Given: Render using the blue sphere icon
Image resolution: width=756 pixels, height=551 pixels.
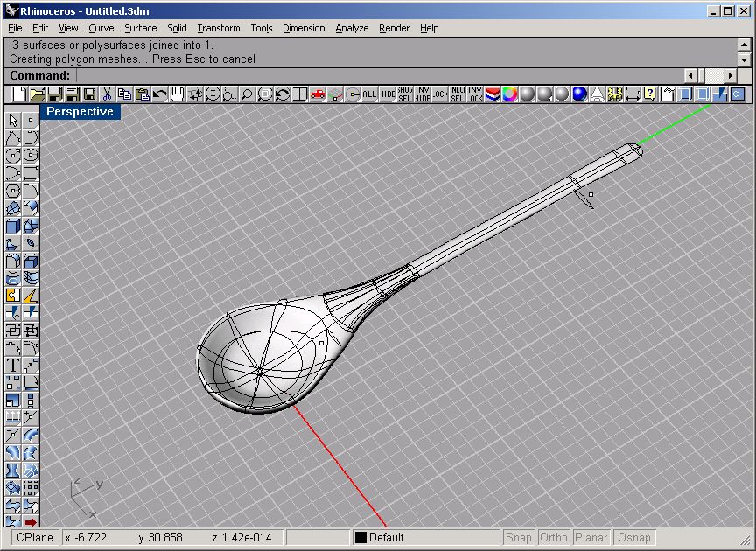Looking at the screenshot, I should coord(579,94).
